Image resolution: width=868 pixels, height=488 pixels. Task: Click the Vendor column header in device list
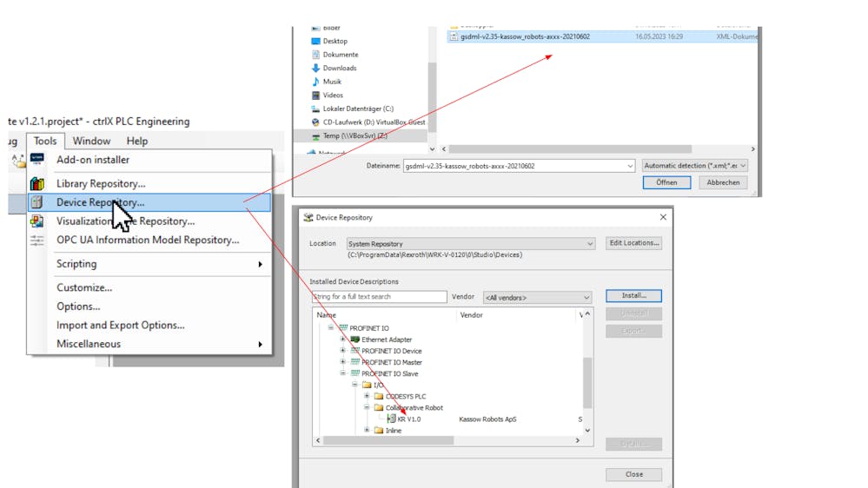(x=471, y=315)
